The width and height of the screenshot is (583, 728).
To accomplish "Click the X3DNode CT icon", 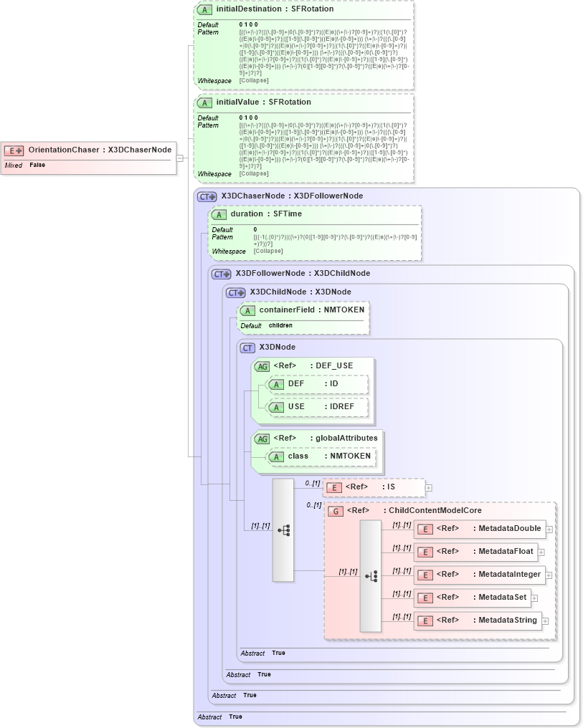I will (x=247, y=348).
